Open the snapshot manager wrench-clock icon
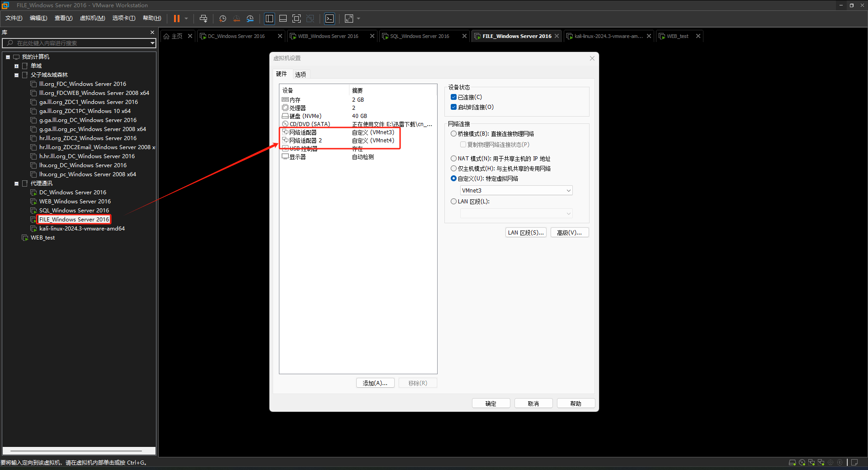Viewport: 868px width, 470px height. (250, 19)
